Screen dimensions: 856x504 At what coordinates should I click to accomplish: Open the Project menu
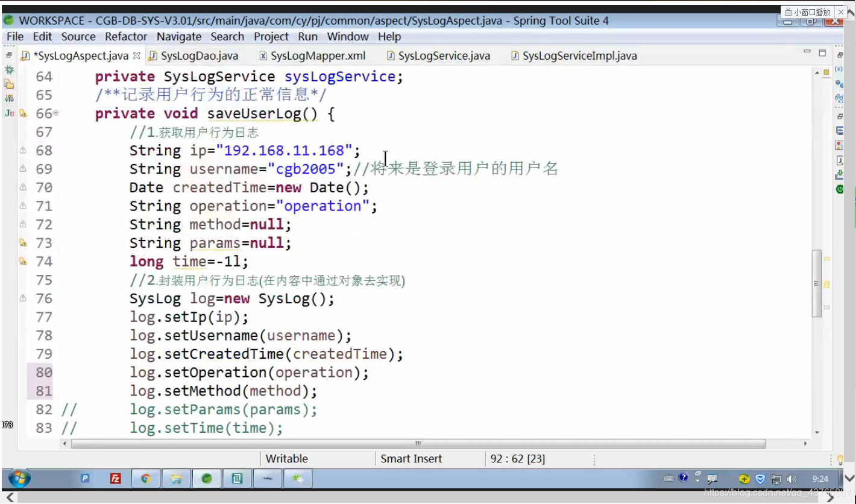pyautogui.click(x=271, y=37)
